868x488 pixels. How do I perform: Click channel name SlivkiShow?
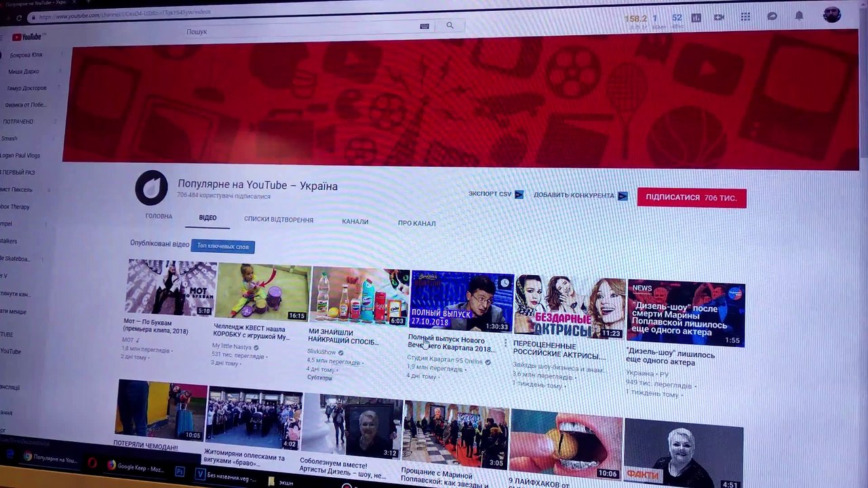click(321, 352)
